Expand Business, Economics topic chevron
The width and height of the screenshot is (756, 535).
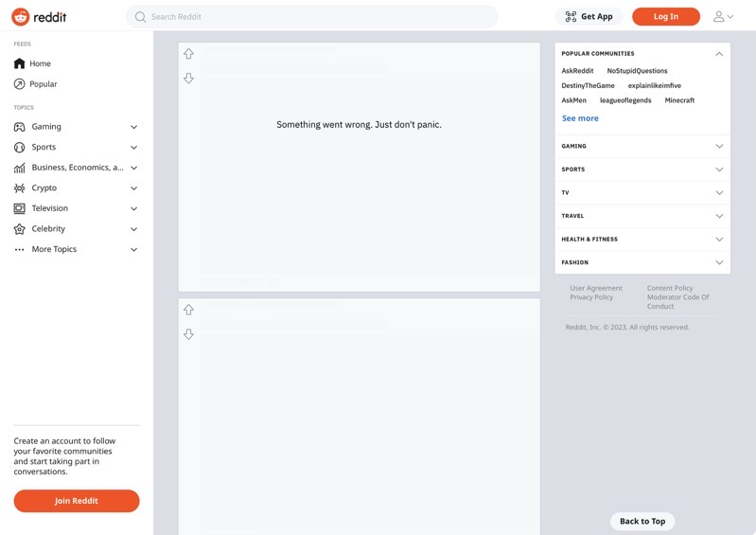(x=134, y=168)
